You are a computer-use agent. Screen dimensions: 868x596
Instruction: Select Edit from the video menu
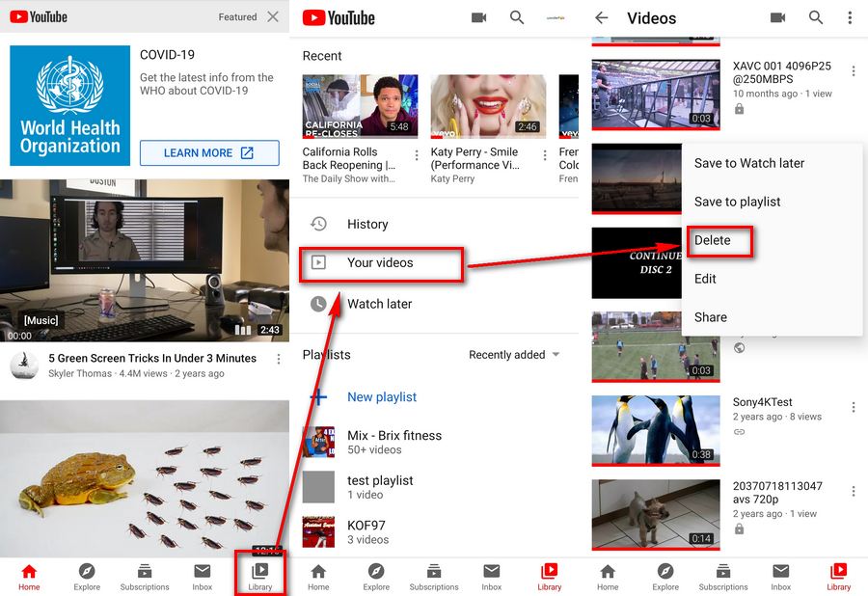(x=705, y=279)
